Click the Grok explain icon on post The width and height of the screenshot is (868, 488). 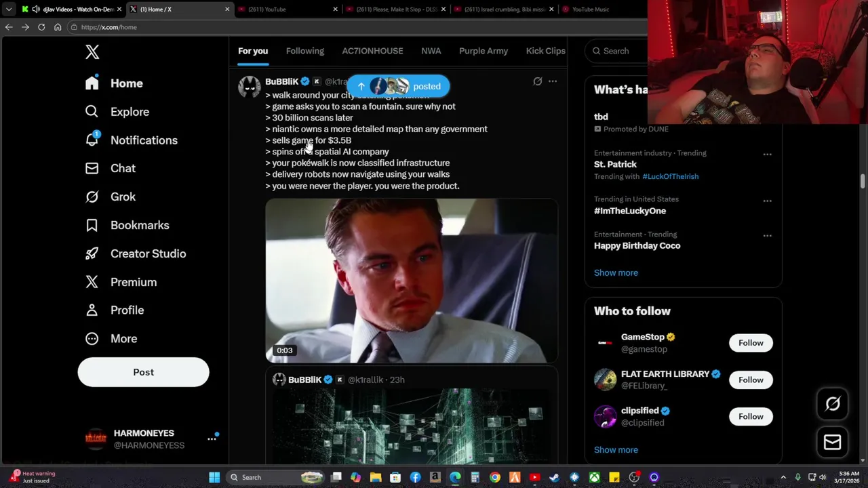pyautogui.click(x=538, y=81)
